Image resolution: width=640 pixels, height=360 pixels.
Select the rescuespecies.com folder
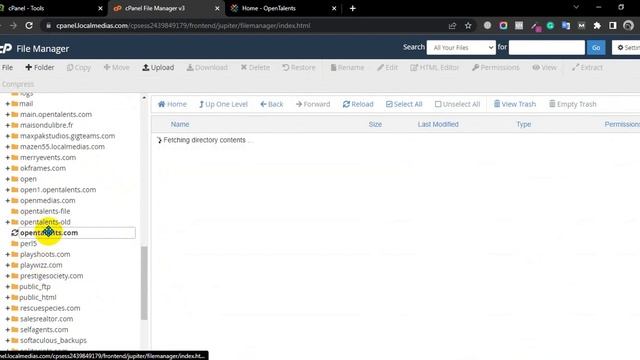click(x=50, y=308)
